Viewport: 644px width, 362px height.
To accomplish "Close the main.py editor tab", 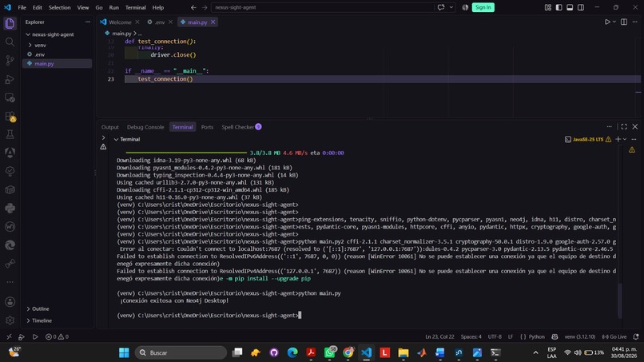I will [x=213, y=22].
